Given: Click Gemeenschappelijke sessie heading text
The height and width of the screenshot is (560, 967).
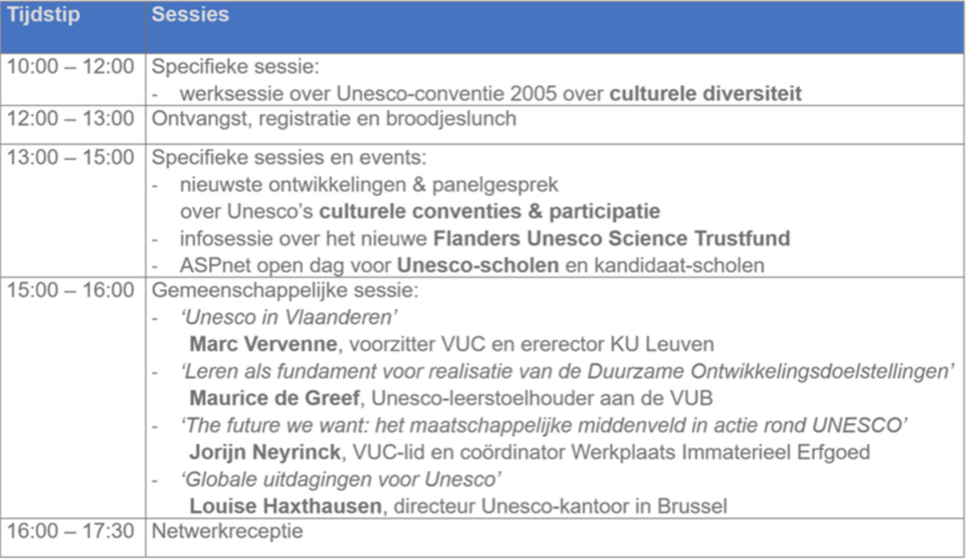Looking at the screenshot, I should click(285, 290).
